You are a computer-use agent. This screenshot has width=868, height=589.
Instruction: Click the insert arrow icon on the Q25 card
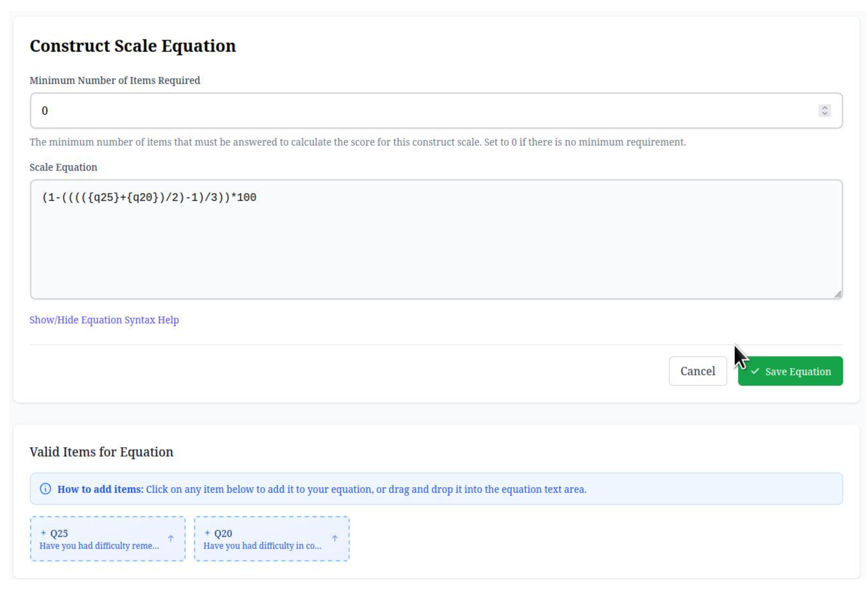(x=171, y=538)
